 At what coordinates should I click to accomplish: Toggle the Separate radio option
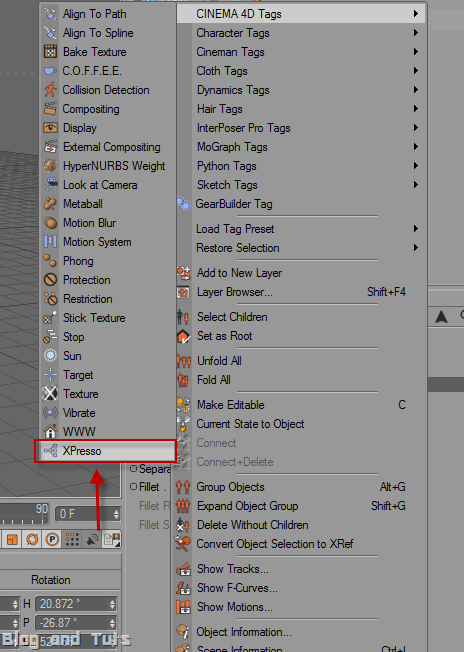[133, 469]
